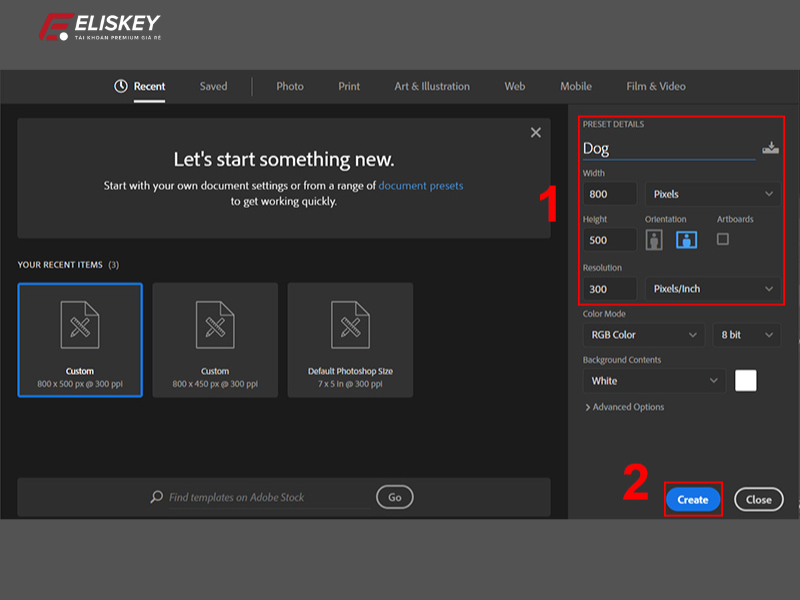
Task: Open the 8 bit depth dropdown
Action: point(746,335)
